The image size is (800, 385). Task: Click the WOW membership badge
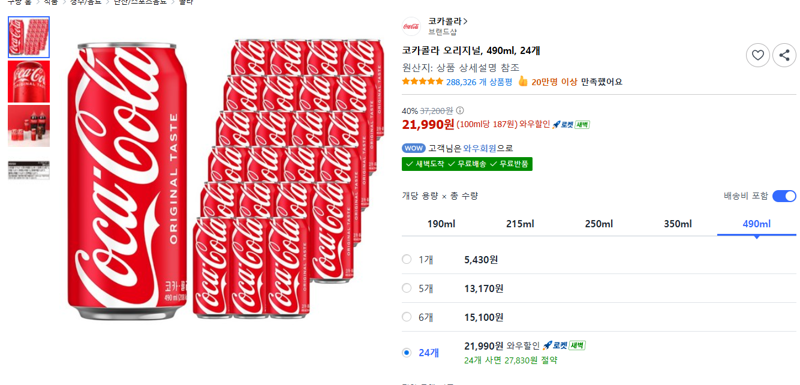point(414,148)
